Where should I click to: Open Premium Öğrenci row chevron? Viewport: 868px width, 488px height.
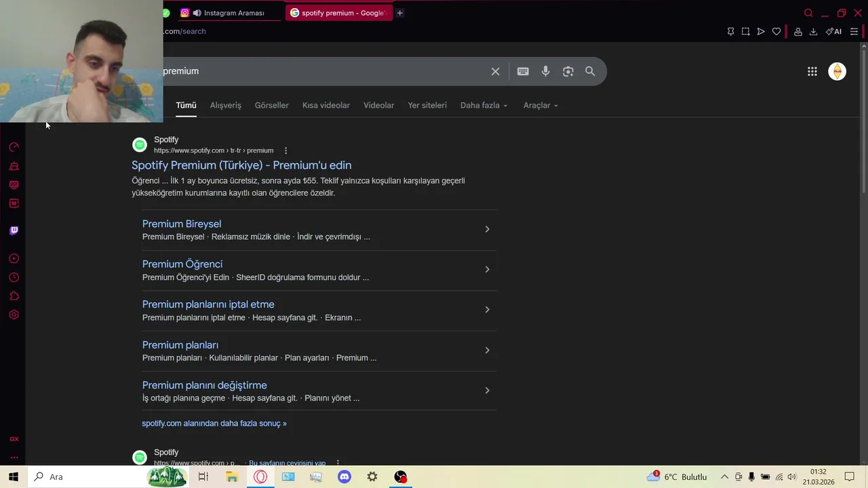click(487, 270)
